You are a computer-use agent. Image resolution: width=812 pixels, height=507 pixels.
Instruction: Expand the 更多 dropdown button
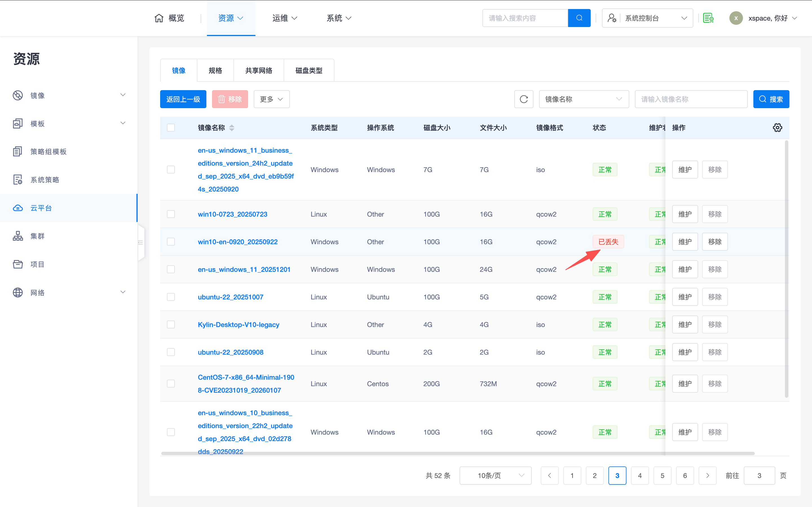272,99
